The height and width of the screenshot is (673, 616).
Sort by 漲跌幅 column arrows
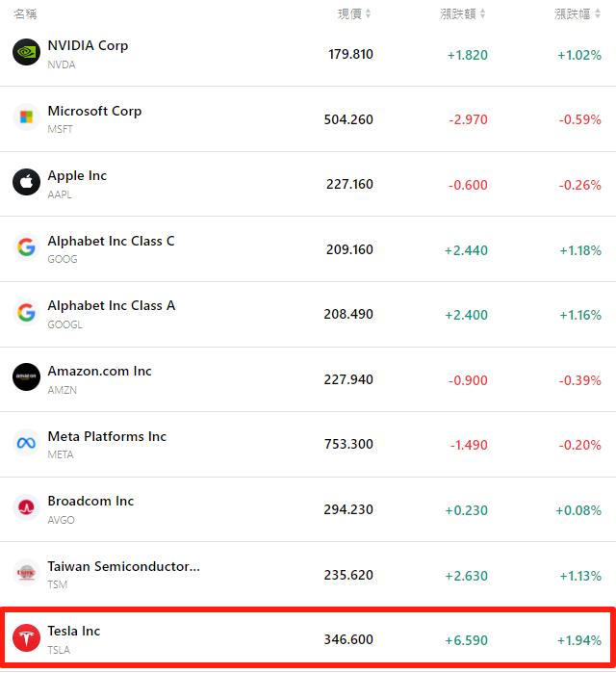(598, 13)
